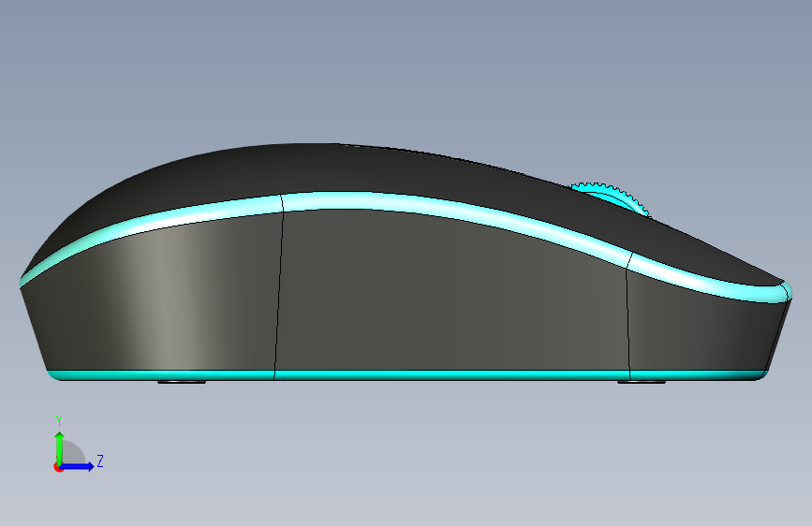Select the red origin point of the triad
The image size is (812, 526).
pos(58,467)
